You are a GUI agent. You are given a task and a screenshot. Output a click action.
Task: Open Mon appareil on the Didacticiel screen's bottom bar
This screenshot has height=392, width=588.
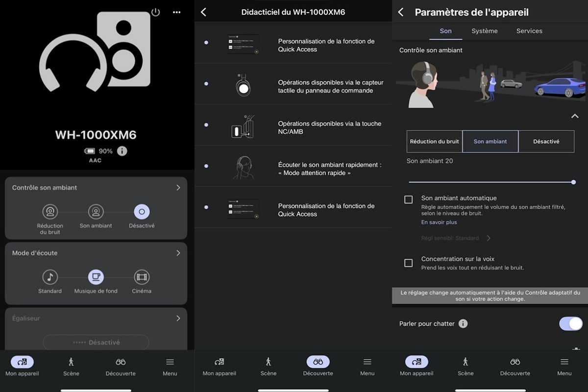[x=220, y=366]
